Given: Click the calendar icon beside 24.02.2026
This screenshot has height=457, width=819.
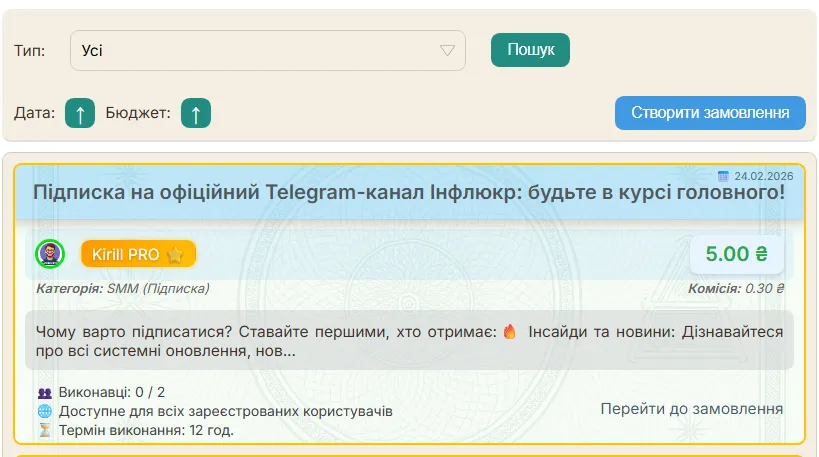Looking at the screenshot, I should pyautogui.click(x=725, y=175).
